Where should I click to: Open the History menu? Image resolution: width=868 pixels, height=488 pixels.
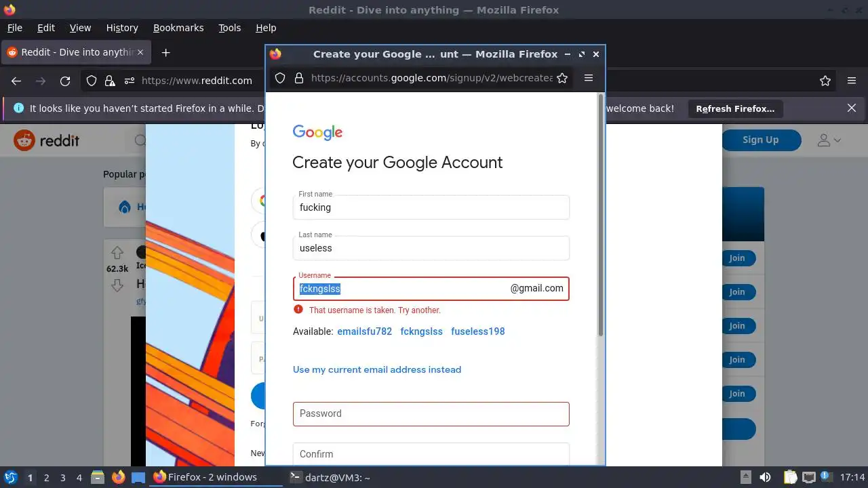pyautogui.click(x=122, y=28)
